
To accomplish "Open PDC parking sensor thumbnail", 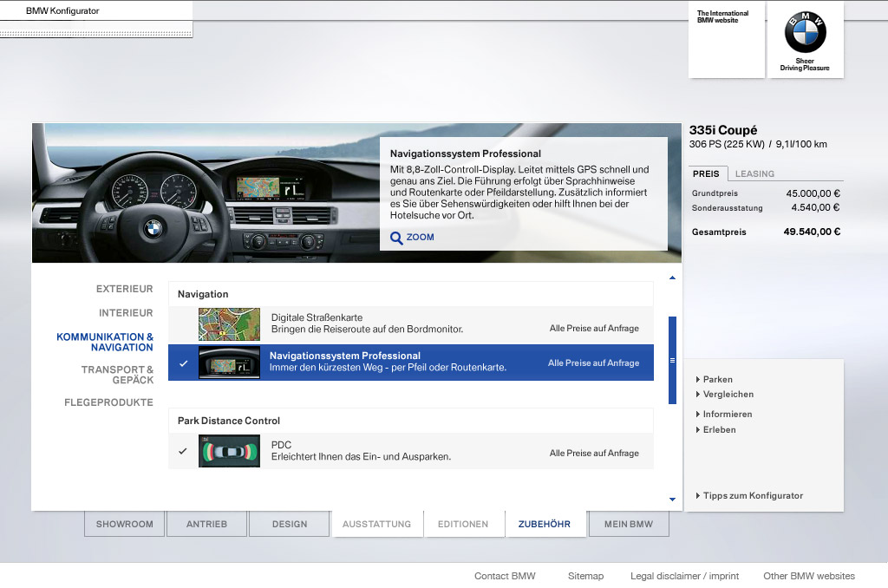I will (x=229, y=451).
